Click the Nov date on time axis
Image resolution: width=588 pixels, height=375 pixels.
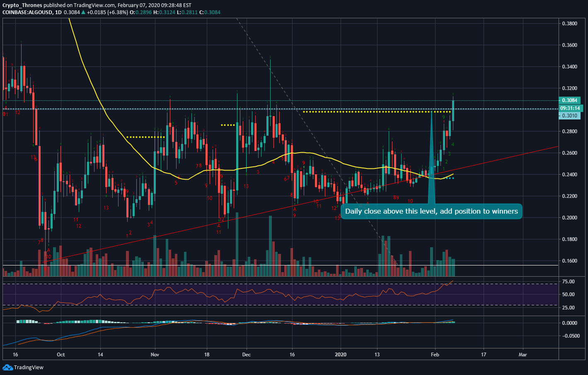155,355
